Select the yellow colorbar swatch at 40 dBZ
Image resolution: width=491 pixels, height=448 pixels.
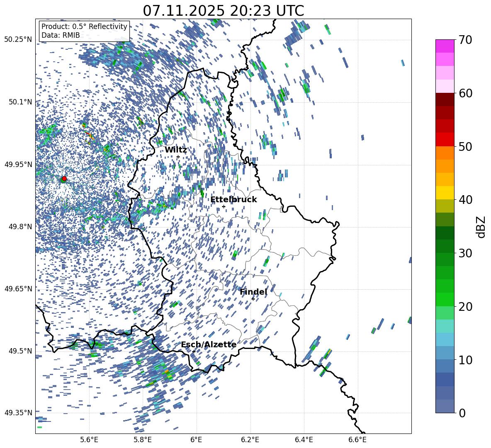click(x=445, y=193)
